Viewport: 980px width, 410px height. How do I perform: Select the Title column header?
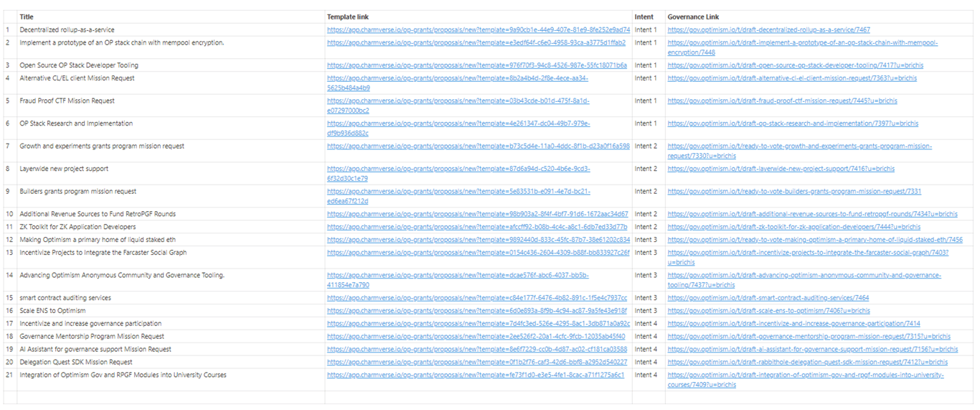27,17
